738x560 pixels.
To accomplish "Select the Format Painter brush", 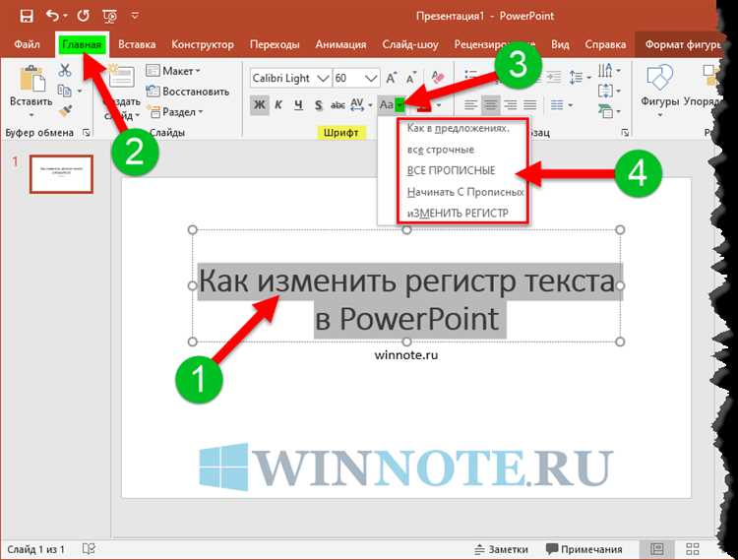I will [65, 111].
